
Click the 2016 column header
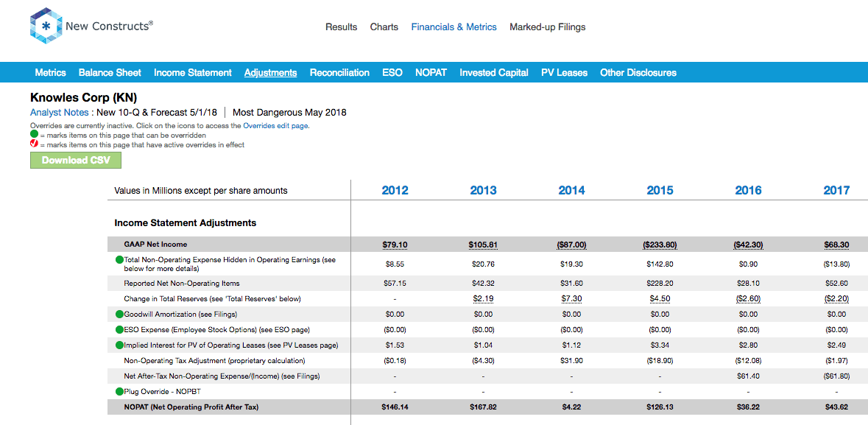point(749,190)
